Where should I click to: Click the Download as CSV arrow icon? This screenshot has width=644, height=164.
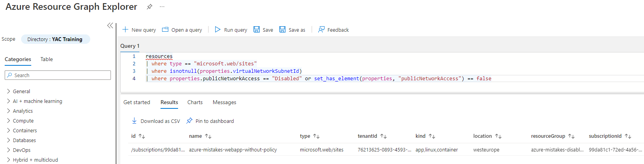tap(134, 121)
